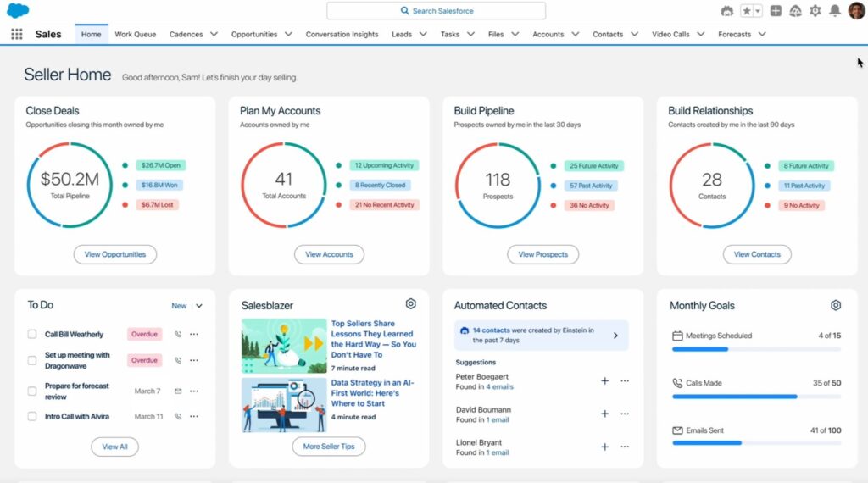Add Lionel Bryant as contact
Screen dimensions: 868x483
(605, 447)
